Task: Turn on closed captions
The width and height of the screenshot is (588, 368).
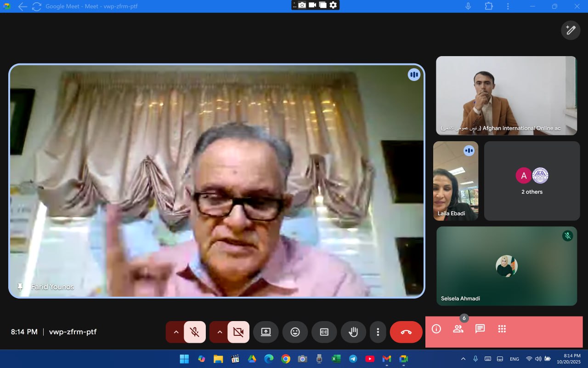Action: coord(324,332)
